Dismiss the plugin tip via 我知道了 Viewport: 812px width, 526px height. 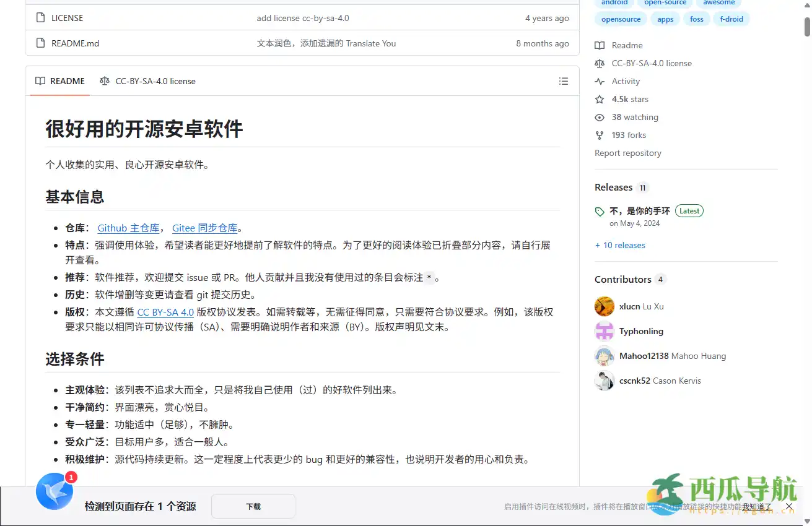757,506
